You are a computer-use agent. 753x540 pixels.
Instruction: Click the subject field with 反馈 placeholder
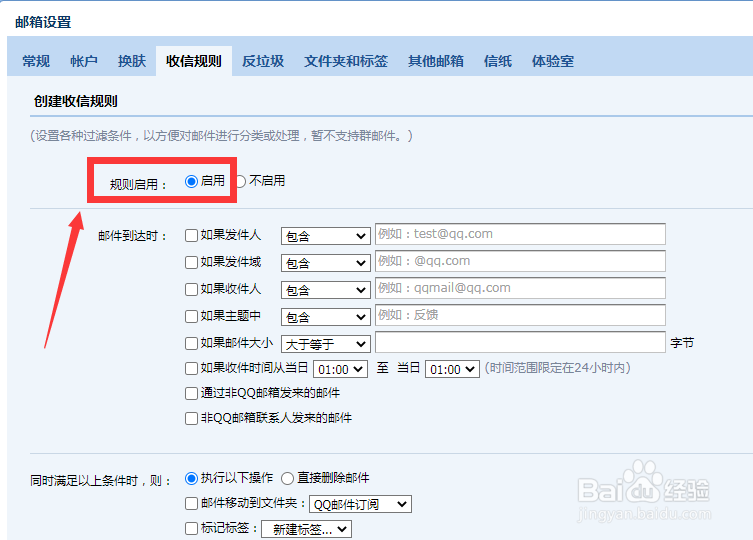[520, 315]
